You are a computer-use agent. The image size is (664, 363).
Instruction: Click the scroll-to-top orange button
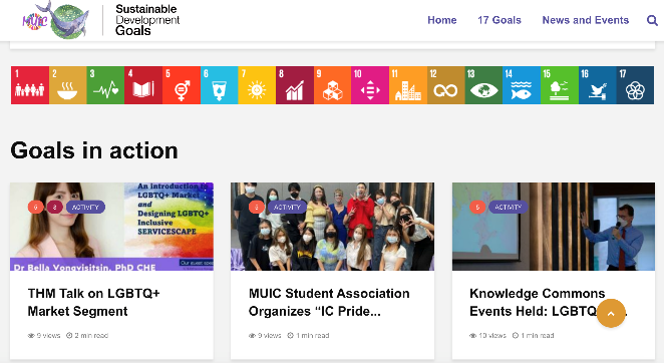611,313
